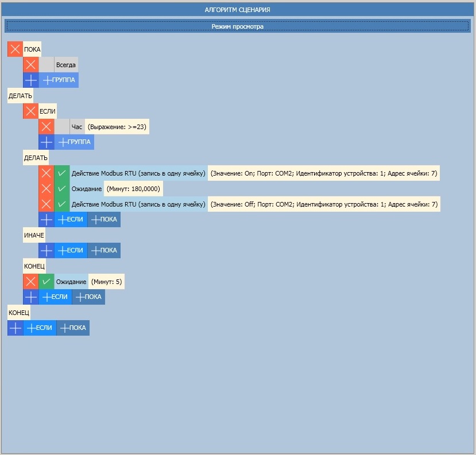This screenshot has width=476, height=455.
Task: Open parameters with Значение: On
Action: 324,173
